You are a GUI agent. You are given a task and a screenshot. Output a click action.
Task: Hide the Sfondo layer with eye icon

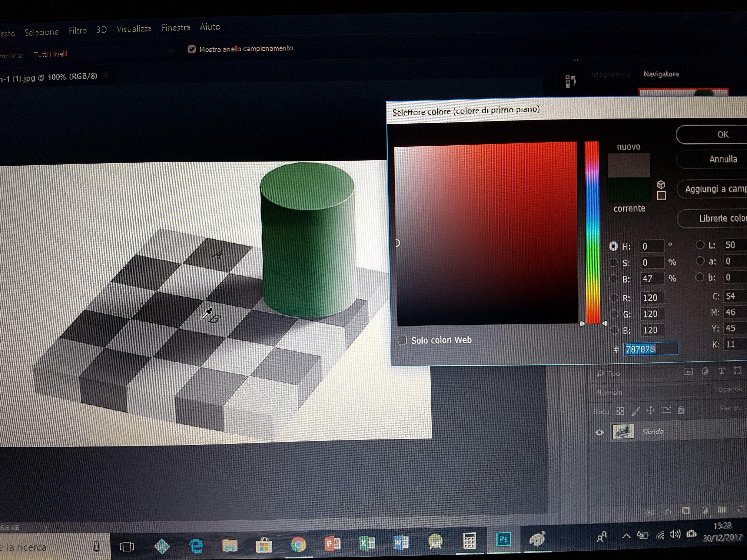599,432
